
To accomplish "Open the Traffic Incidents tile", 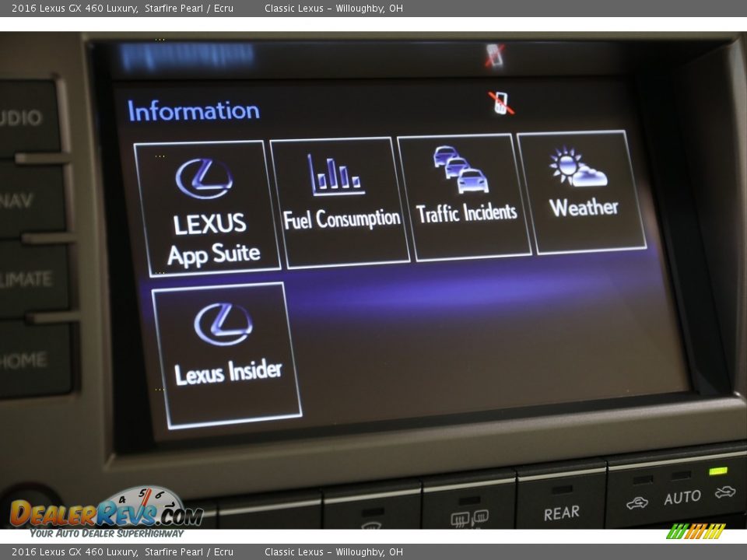I will pos(465,197).
